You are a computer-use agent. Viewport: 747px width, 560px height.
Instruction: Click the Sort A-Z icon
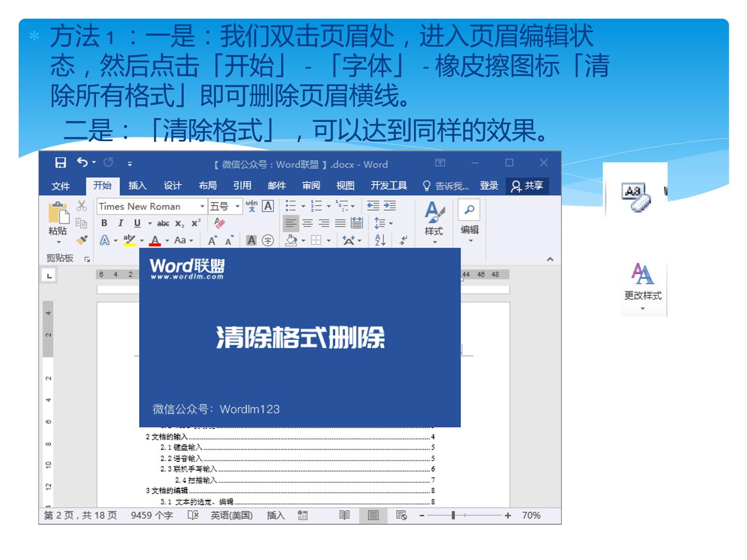click(380, 240)
